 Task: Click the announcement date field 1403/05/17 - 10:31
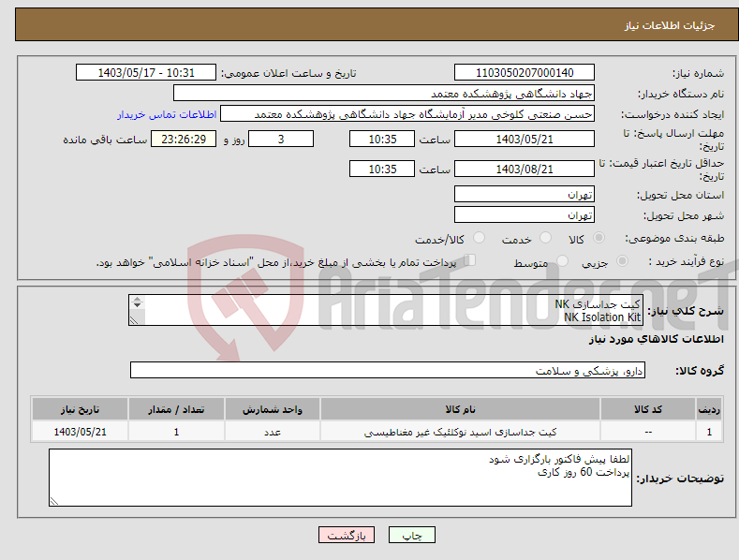146,73
